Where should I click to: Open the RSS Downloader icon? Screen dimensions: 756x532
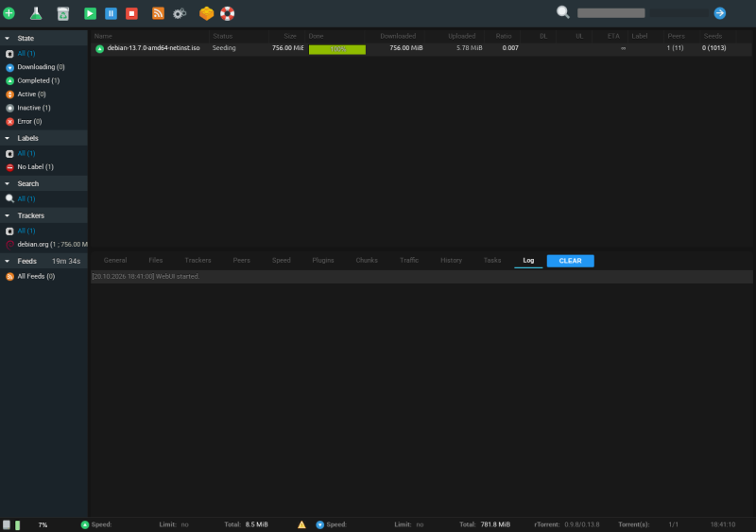click(158, 13)
